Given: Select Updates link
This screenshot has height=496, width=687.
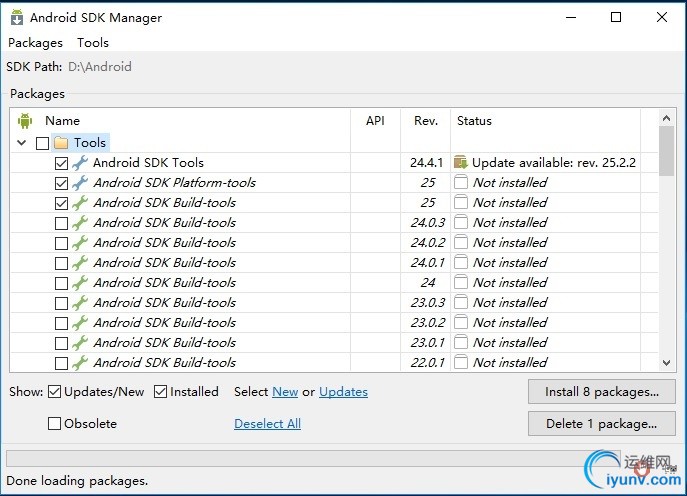Looking at the screenshot, I should pyautogui.click(x=344, y=392).
